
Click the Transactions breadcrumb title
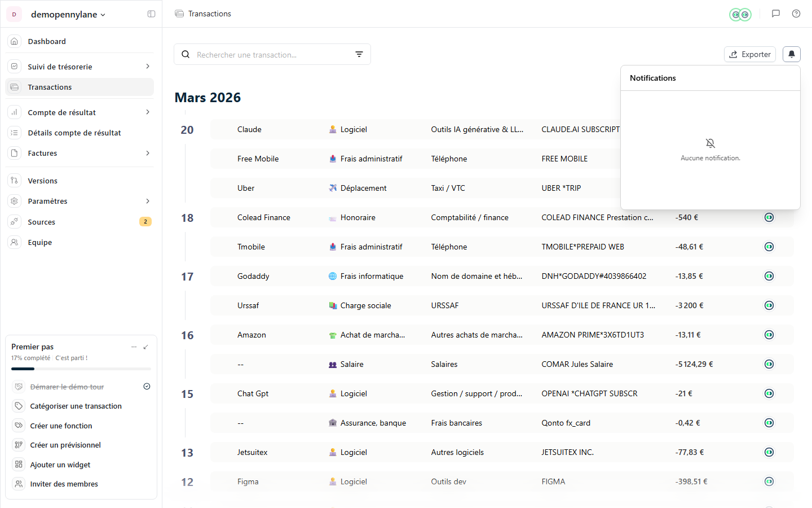210,14
